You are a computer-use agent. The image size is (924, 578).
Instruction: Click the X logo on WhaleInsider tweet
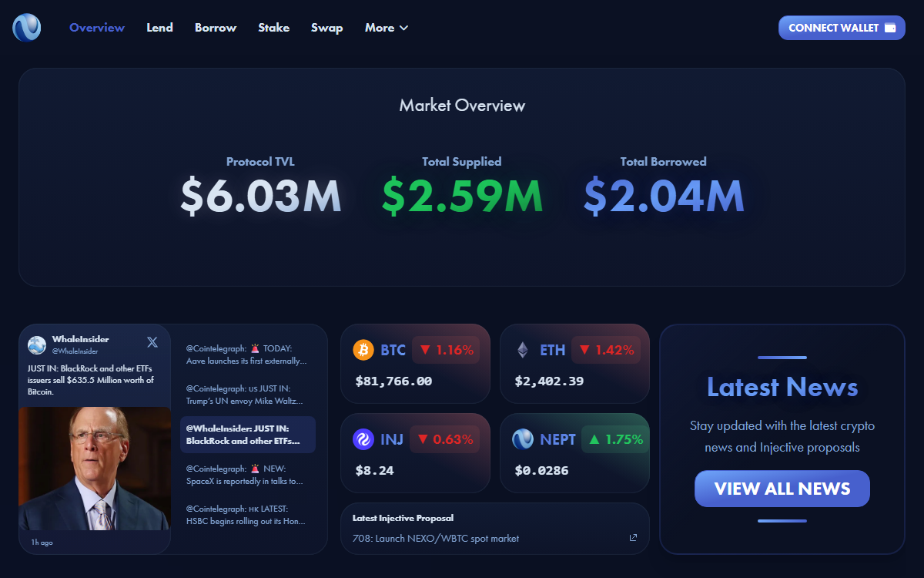[152, 342]
